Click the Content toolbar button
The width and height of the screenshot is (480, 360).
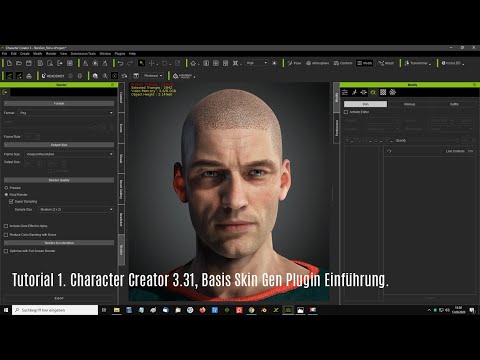point(343,63)
